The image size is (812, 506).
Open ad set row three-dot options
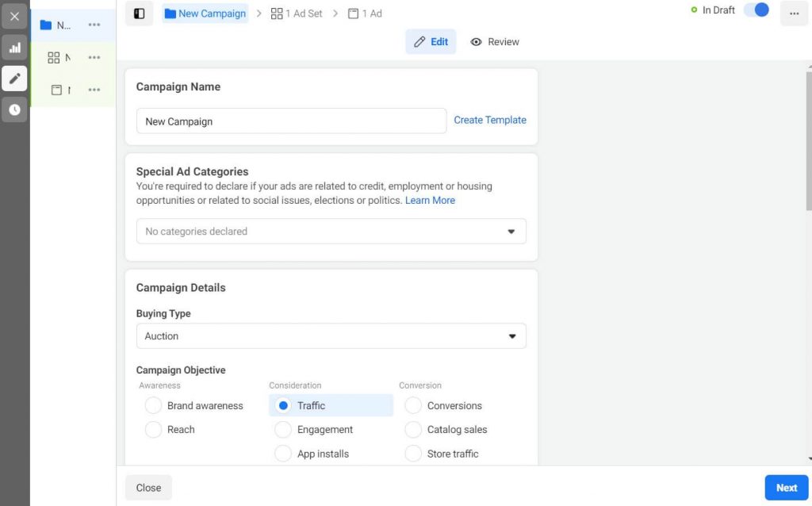[94, 57]
